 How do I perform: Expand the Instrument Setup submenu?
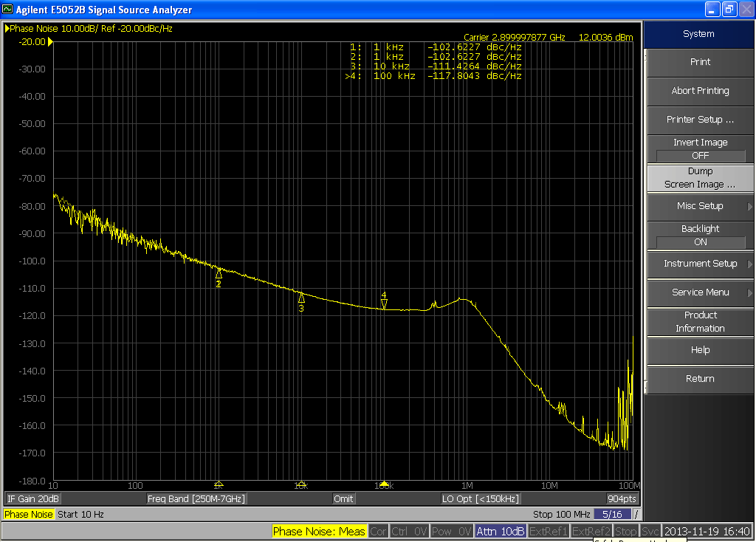pyautogui.click(x=700, y=264)
